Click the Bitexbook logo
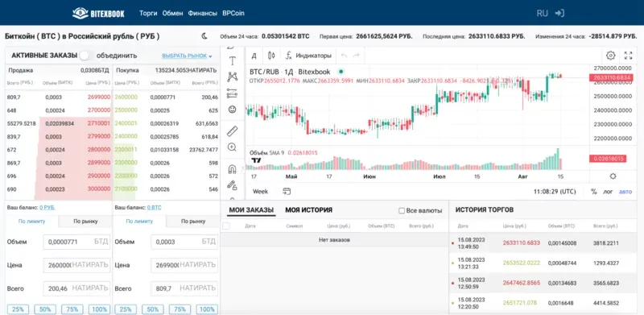The width and height of the screenshot is (644, 315). point(98,13)
